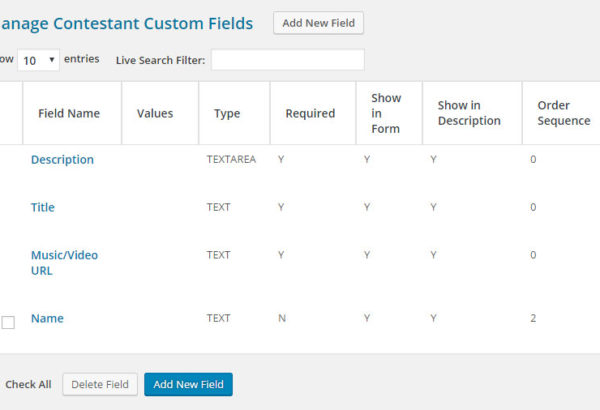The image size is (600, 410).
Task: Click the top Add New Field button
Action: click(x=318, y=23)
